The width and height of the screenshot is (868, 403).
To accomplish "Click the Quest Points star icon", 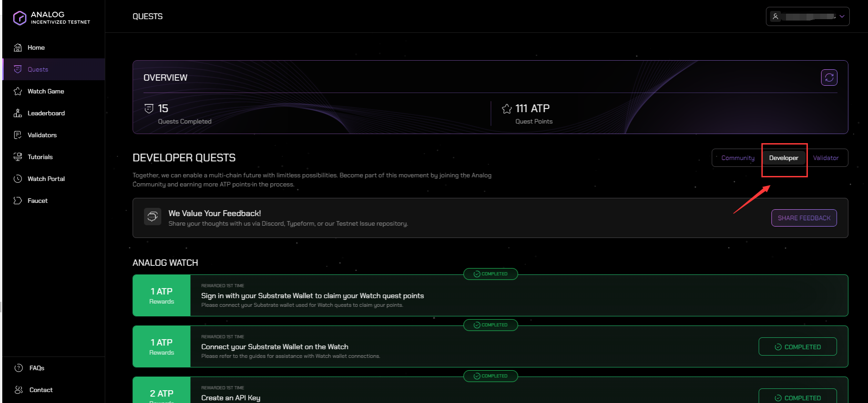I will click(507, 108).
